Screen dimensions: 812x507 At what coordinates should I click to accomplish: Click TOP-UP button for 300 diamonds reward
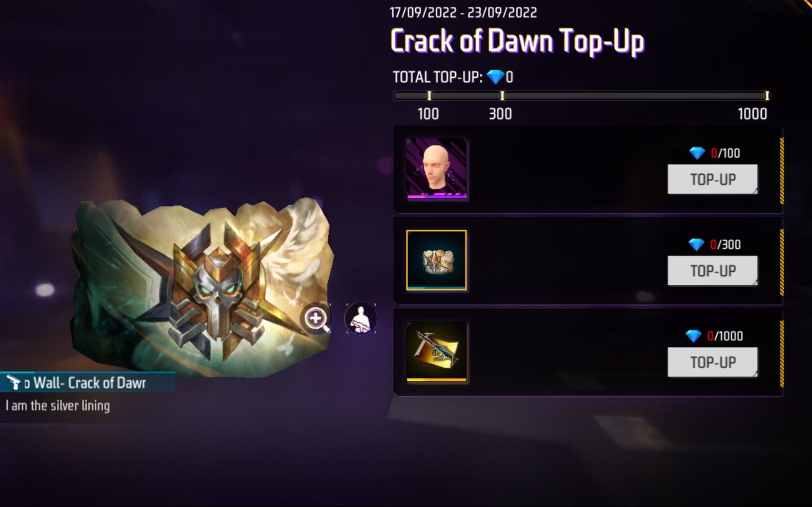[x=713, y=271]
